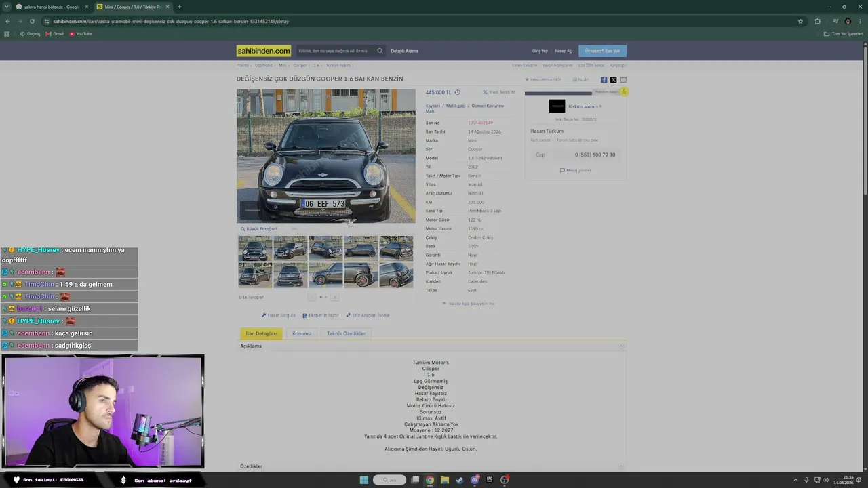Screen dimensions: 868x488
Task: Click Türküm Motors store logo
Action: click(557, 106)
